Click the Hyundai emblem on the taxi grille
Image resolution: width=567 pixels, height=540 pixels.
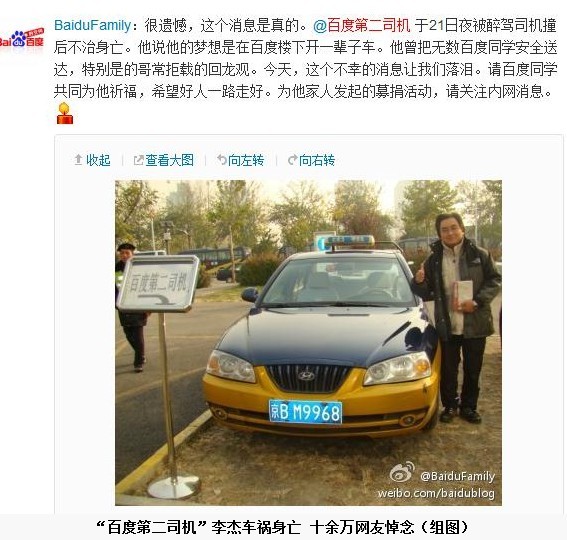pyautogui.click(x=306, y=376)
